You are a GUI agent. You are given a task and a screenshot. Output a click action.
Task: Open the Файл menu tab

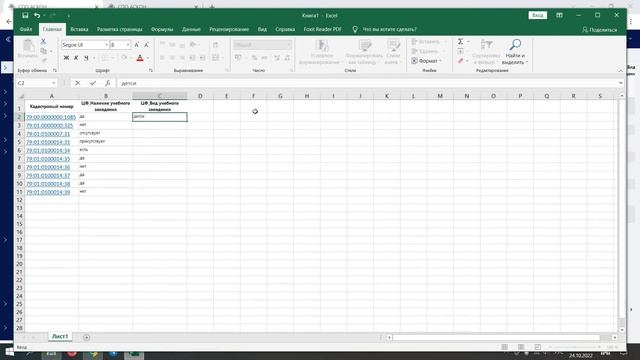(x=26, y=29)
